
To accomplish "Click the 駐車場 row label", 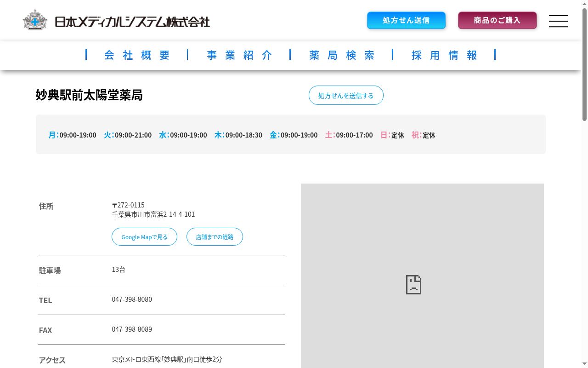I will pyautogui.click(x=50, y=270).
